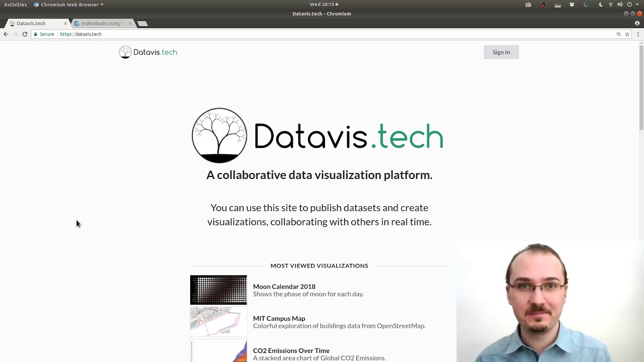
Task: Click the radio tray icon in top bar
Action: (528, 5)
